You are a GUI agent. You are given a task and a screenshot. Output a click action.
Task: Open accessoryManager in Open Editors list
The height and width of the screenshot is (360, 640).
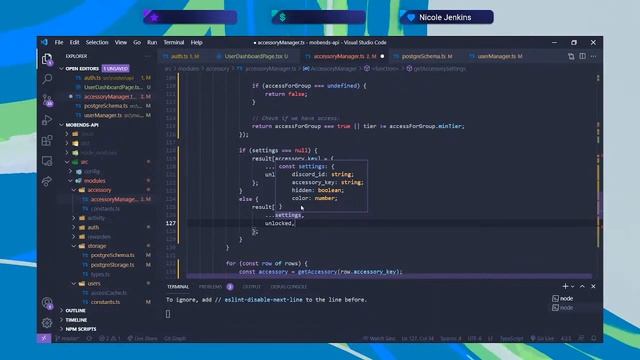(x=110, y=97)
